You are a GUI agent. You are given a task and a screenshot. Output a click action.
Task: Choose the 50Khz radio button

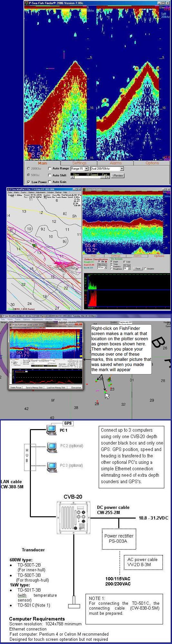click(33, 175)
